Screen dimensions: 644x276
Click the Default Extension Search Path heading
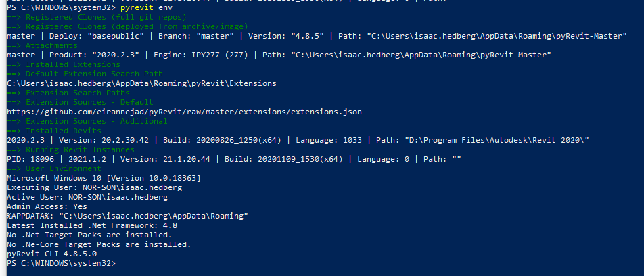coord(85,74)
